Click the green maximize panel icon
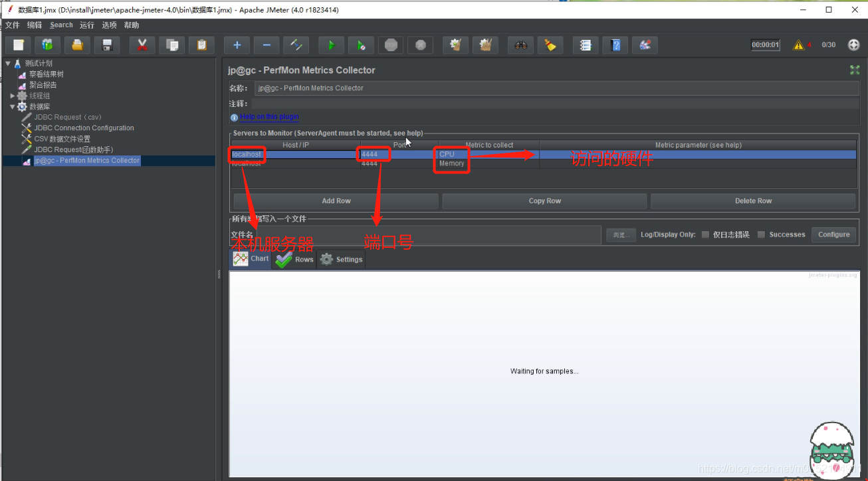The width and height of the screenshot is (868, 481). (x=855, y=70)
